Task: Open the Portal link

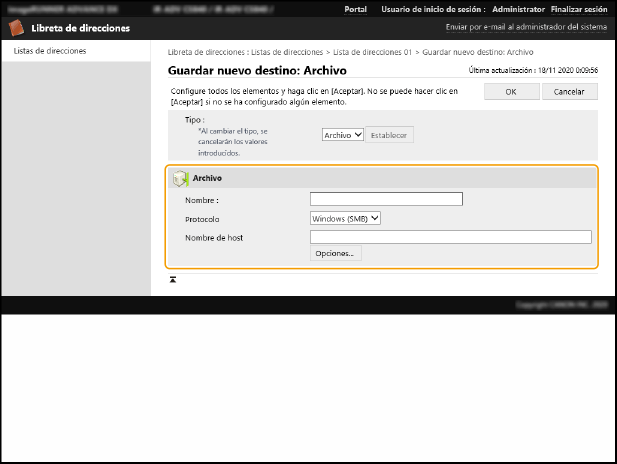Action: (354, 8)
